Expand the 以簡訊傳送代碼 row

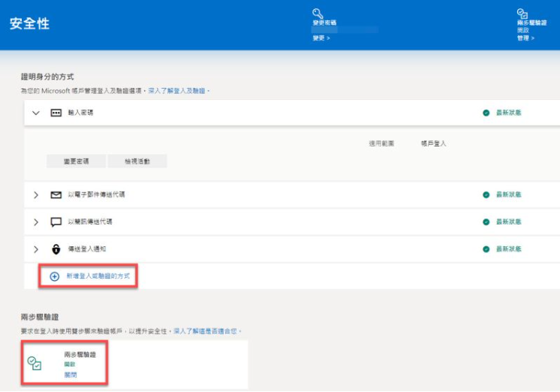point(35,222)
